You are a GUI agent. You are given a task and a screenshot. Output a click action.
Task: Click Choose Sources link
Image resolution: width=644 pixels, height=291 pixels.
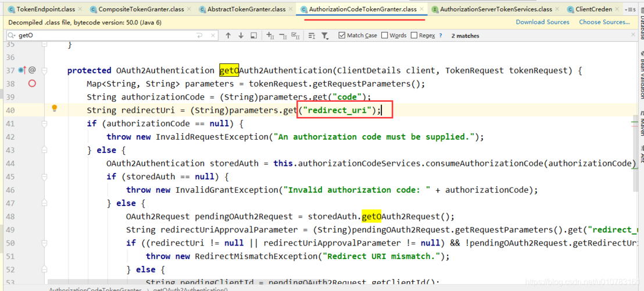[604, 22]
